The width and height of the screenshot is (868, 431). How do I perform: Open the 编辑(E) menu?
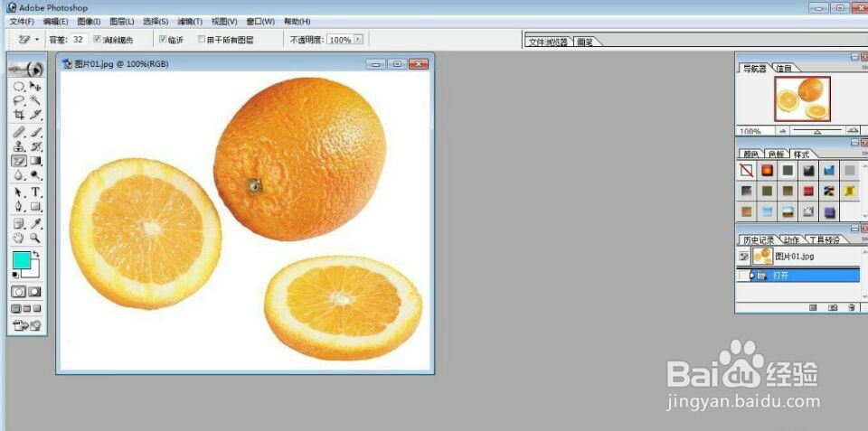55,22
